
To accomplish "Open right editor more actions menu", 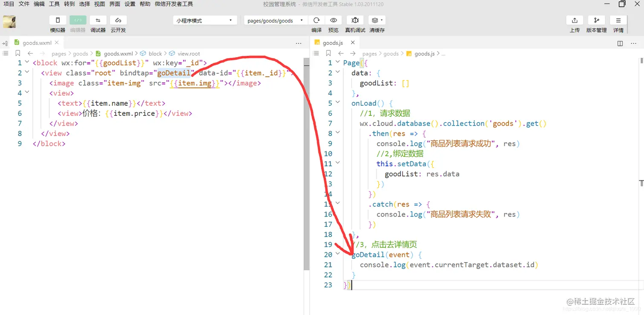I will [633, 43].
